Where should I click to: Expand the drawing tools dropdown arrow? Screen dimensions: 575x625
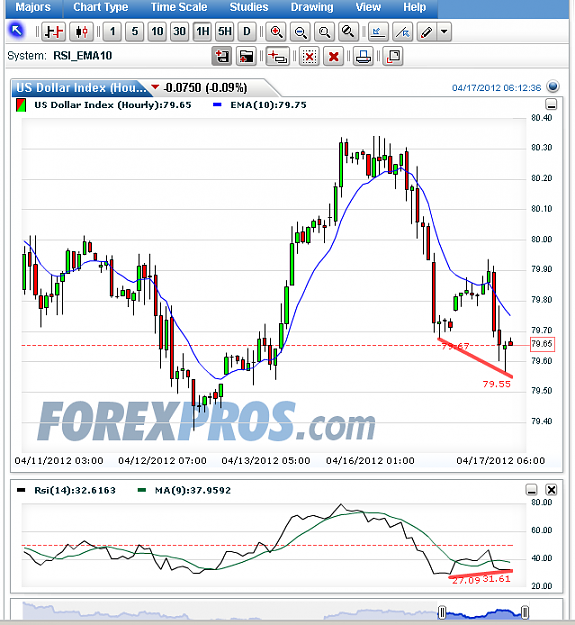[x=444, y=31]
